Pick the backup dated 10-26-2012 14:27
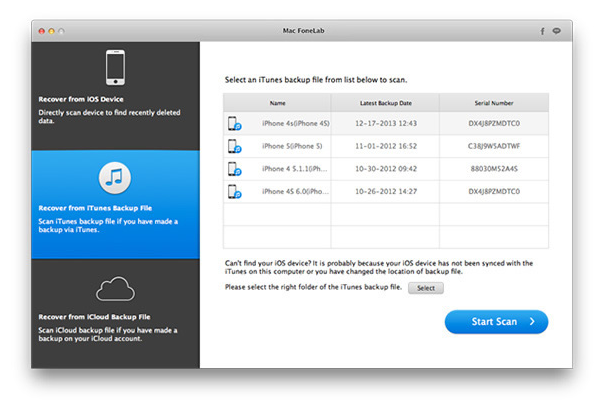This screenshot has width=604, height=411. (385, 191)
